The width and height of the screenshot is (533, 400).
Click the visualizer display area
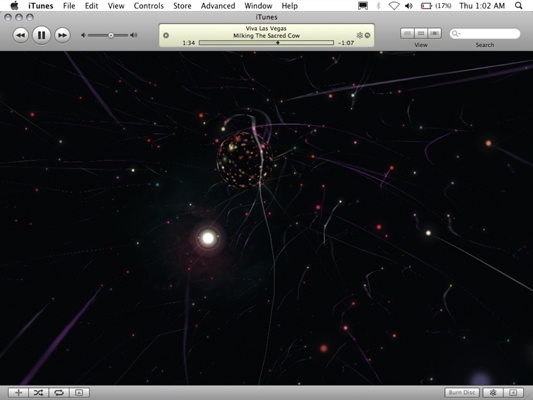point(266,218)
